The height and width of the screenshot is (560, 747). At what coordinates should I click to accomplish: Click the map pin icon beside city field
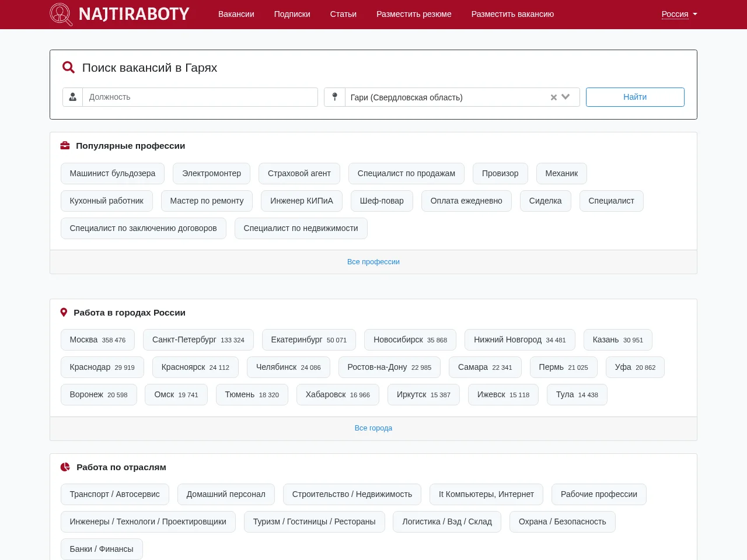[335, 97]
